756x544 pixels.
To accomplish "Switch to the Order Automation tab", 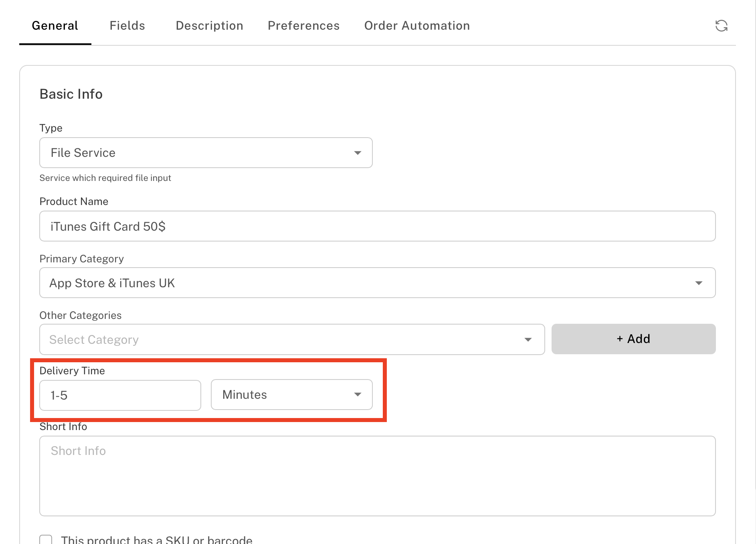I will coord(417,26).
